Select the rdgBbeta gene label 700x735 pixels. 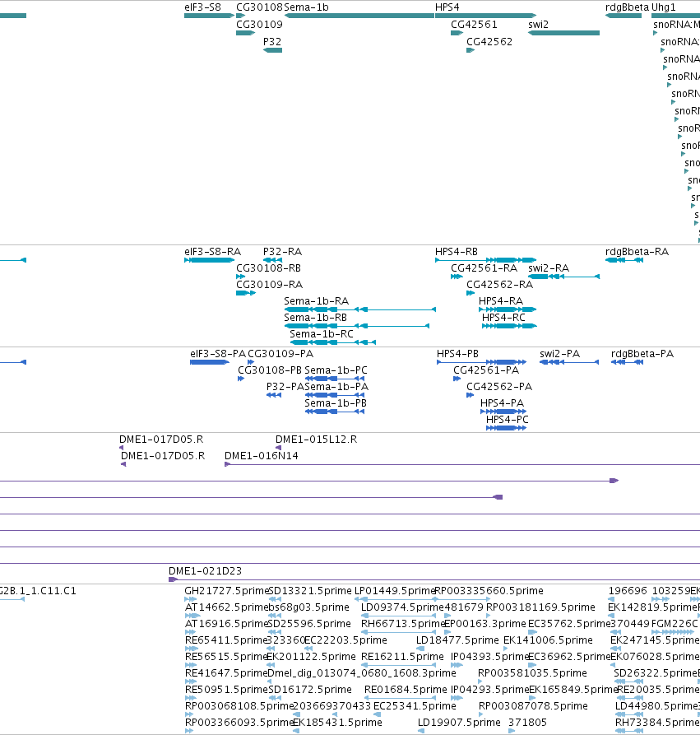pyautogui.click(x=627, y=7)
